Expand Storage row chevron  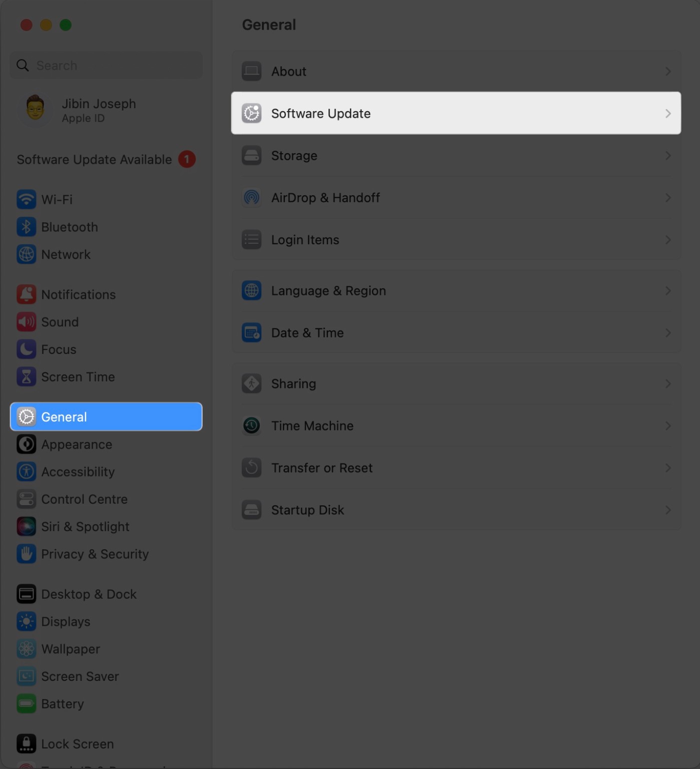coord(668,156)
